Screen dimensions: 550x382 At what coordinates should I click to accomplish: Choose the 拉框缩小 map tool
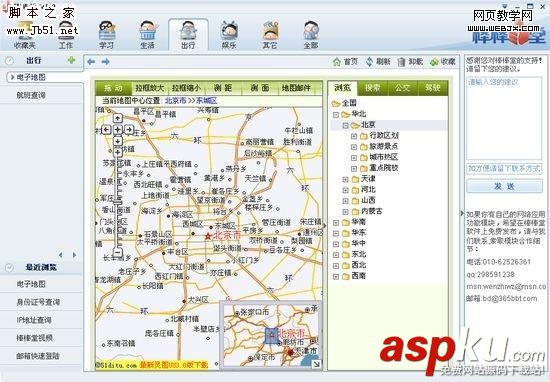pos(186,88)
